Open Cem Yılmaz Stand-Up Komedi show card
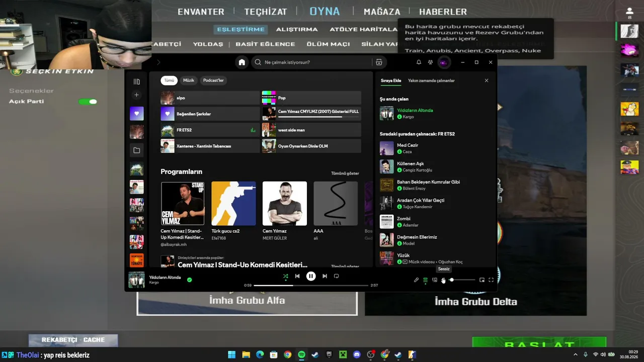Image resolution: width=644 pixels, height=362 pixels. [x=183, y=214]
